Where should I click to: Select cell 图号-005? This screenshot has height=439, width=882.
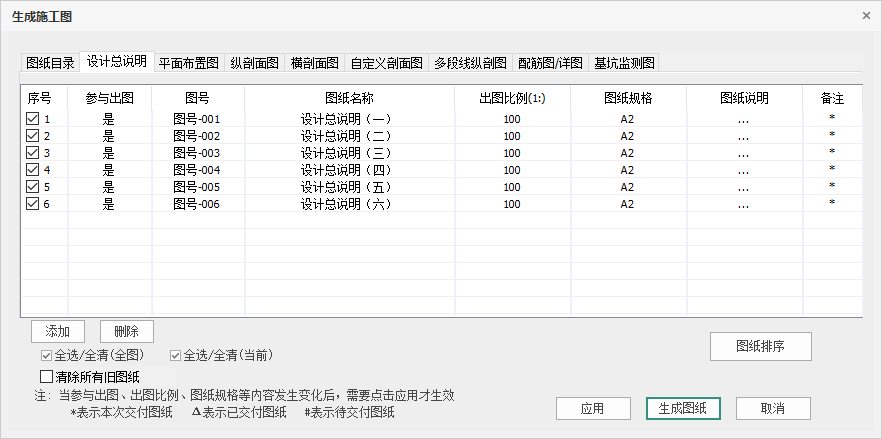196,187
